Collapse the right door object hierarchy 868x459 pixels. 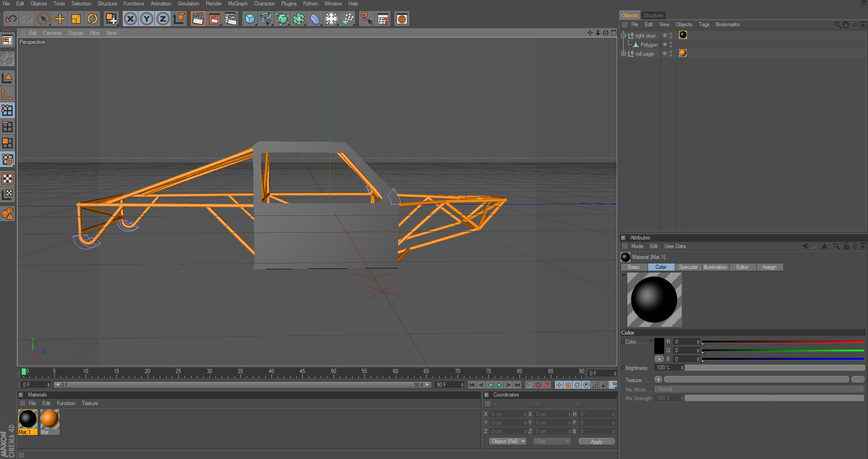click(x=623, y=35)
